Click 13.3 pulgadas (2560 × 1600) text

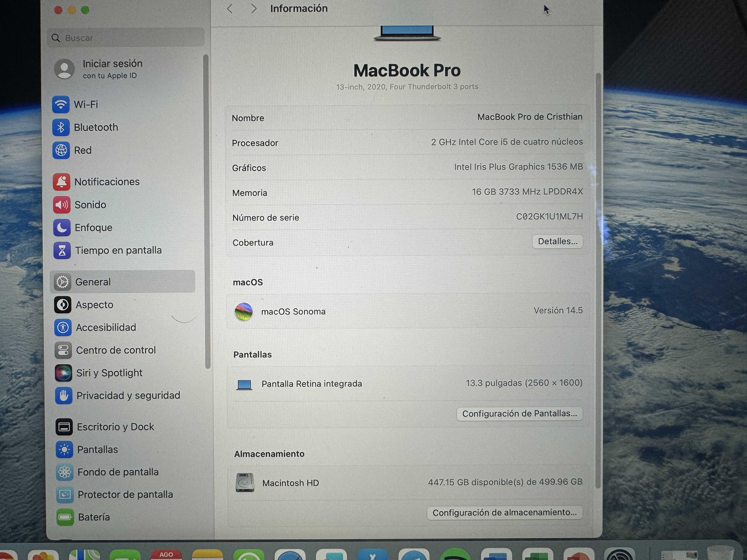(524, 383)
